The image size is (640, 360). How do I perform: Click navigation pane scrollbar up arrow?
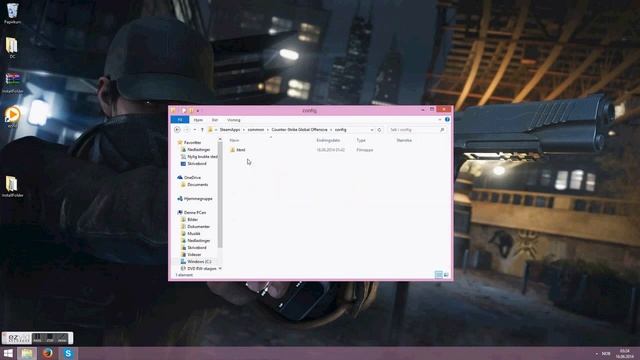pos(220,140)
